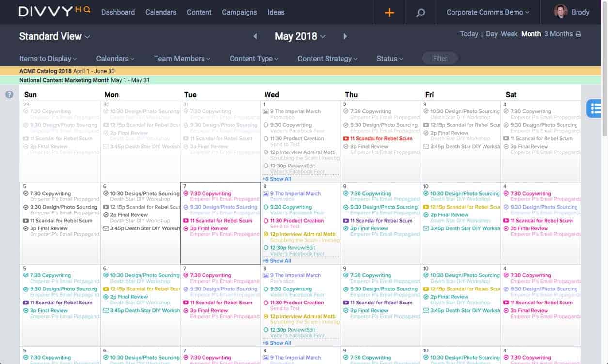Toggle check circle of 7:30 Copywriting, day 29
Image resolution: width=608 pixels, height=364 pixels.
coord(26,111)
